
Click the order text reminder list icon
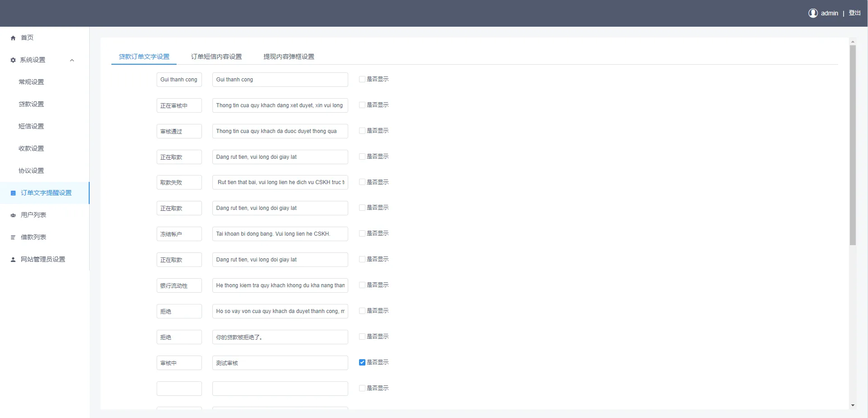click(13, 193)
